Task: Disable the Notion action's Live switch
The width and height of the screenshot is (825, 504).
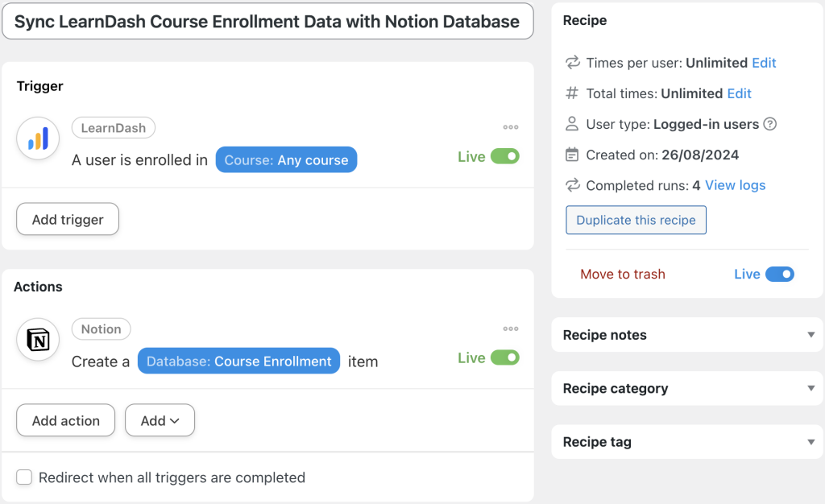Action: point(507,357)
